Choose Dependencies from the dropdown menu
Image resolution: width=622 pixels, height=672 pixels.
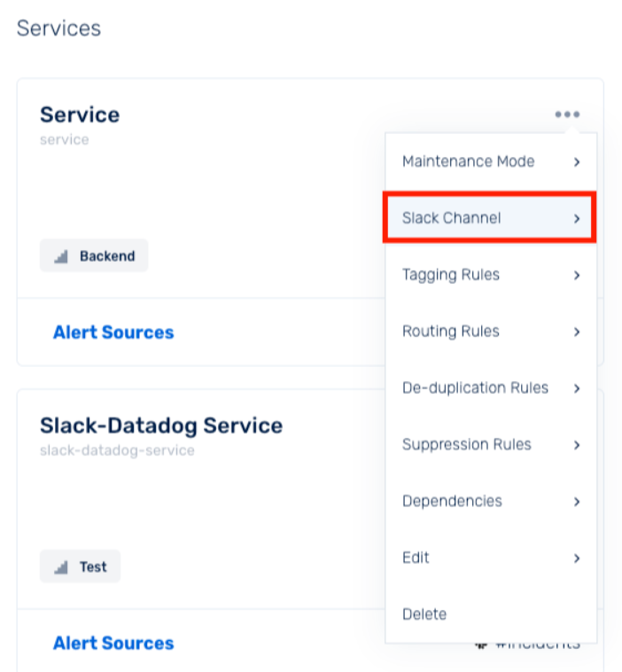pos(491,501)
